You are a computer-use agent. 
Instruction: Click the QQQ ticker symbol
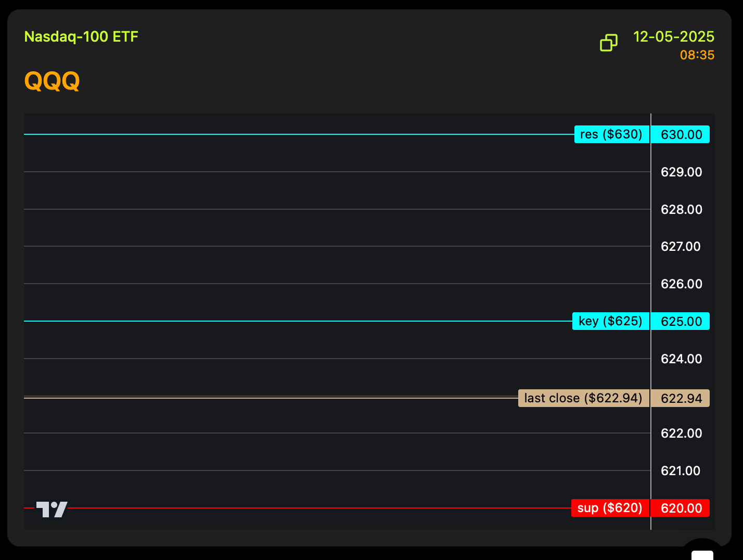click(52, 81)
